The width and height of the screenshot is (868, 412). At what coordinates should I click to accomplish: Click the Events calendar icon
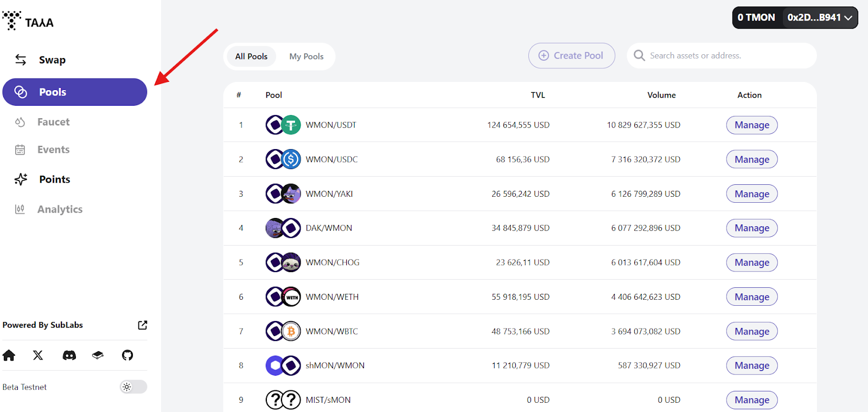(x=20, y=150)
